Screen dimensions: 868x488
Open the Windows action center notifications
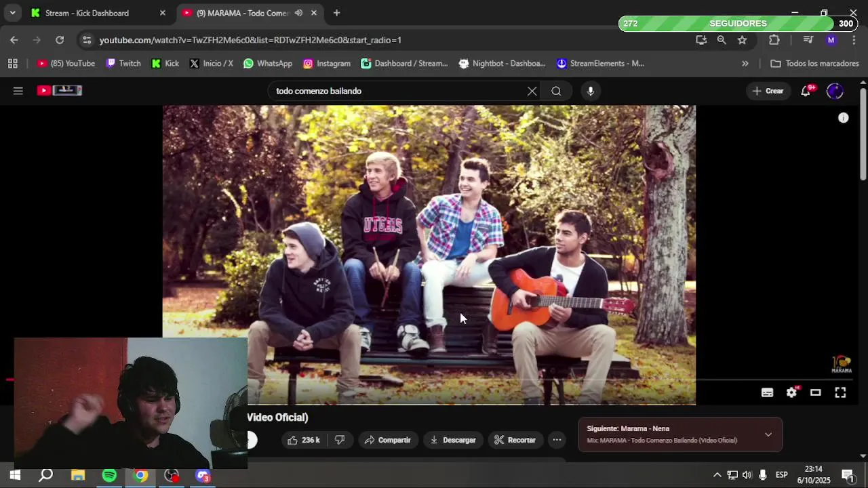(848, 475)
